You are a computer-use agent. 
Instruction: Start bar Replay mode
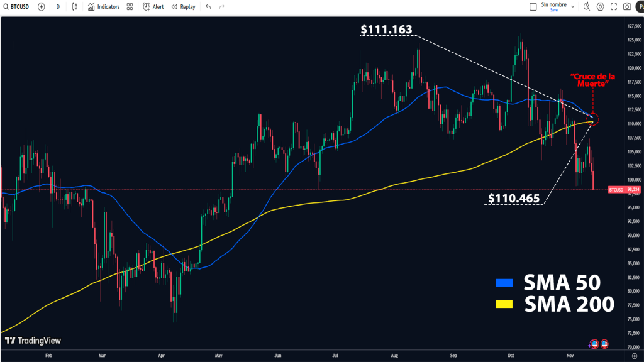click(183, 7)
